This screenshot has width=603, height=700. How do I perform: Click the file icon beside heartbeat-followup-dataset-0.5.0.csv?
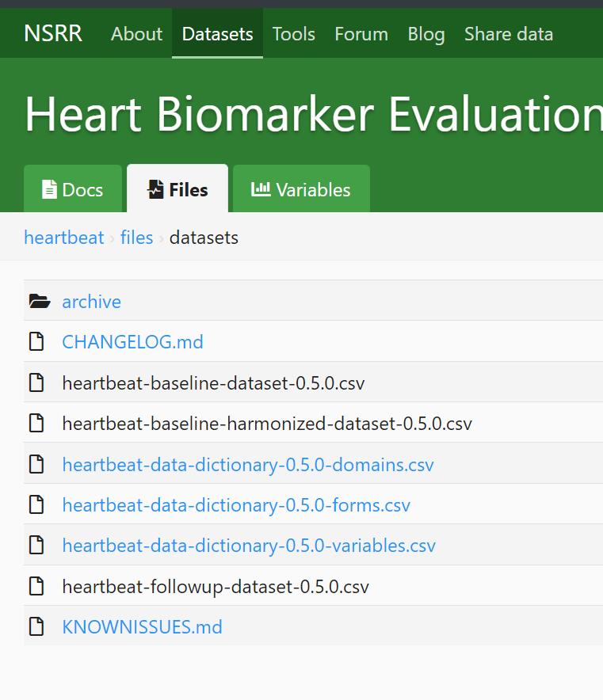[36, 585]
